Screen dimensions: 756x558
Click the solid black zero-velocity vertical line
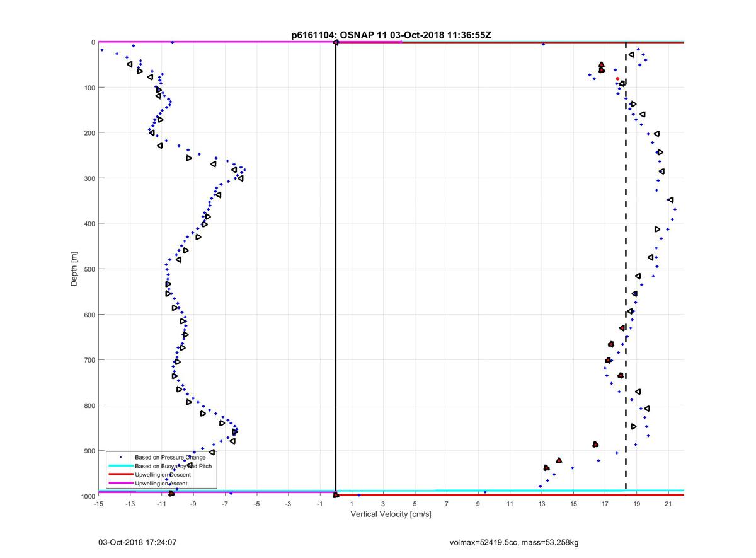click(x=336, y=269)
